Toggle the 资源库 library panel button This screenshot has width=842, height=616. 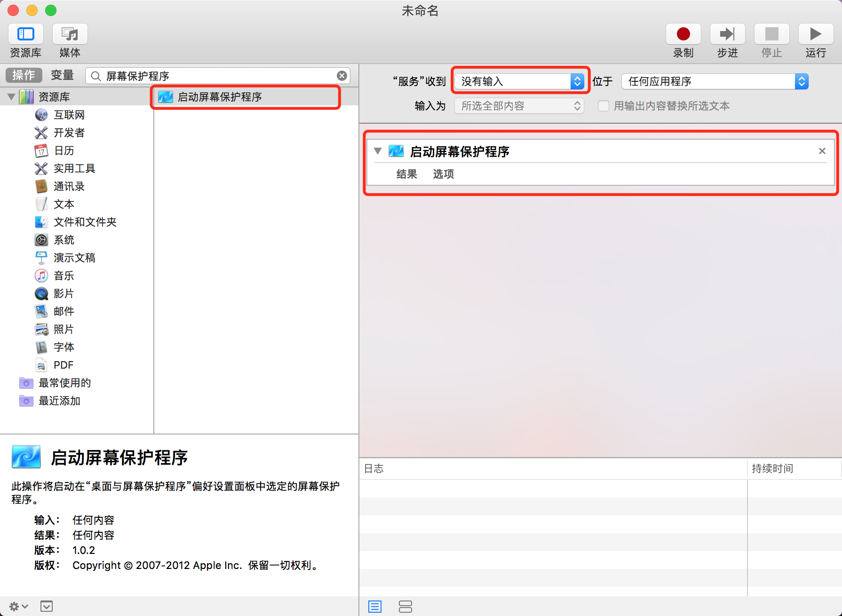[x=26, y=34]
